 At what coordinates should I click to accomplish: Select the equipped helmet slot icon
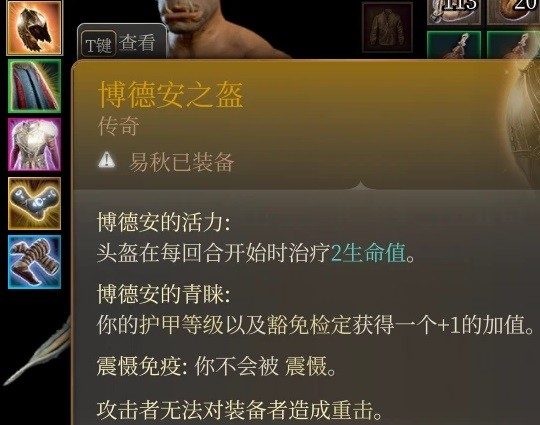pyautogui.click(x=34, y=28)
